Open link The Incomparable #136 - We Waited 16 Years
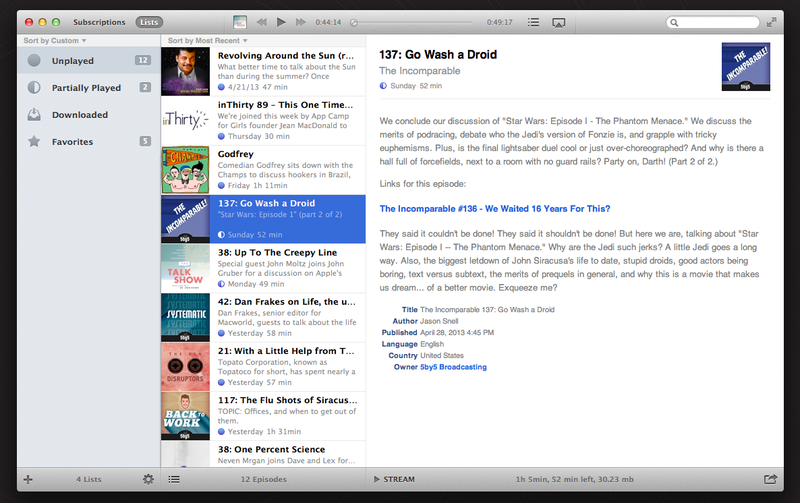Image resolution: width=800 pixels, height=503 pixels. 494,209
